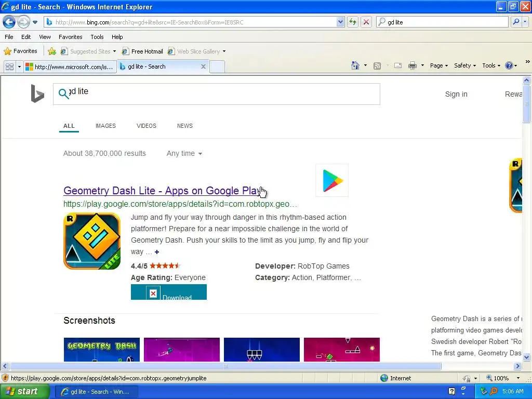Click the horizontal scrollbar right arrow
Image resolution: width=532 pixels, height=399 pixels.
(518, 366)
